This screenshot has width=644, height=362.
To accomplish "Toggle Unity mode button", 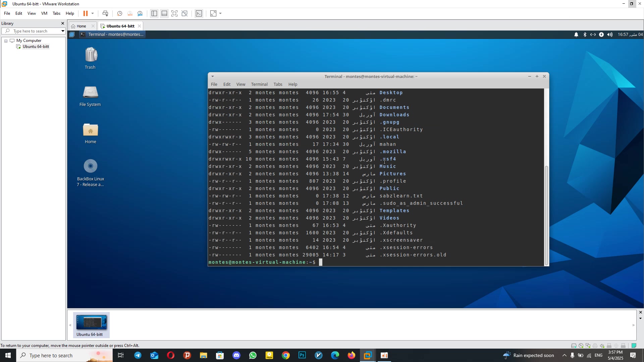I will pos(184,13).
